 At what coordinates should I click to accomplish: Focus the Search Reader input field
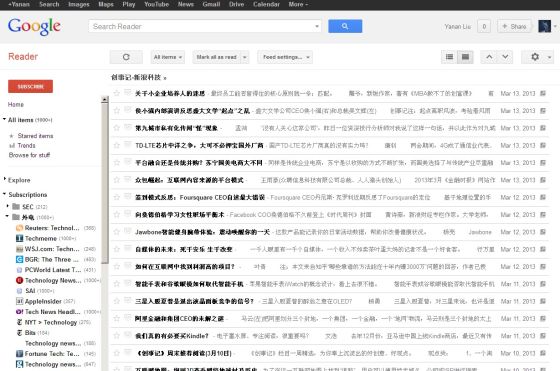tap(202, 26)
